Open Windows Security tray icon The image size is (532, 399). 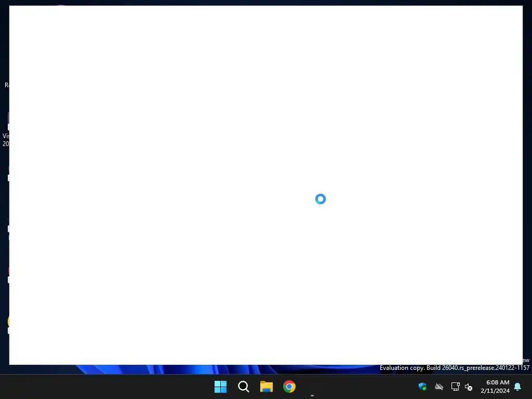pos(422,387)
